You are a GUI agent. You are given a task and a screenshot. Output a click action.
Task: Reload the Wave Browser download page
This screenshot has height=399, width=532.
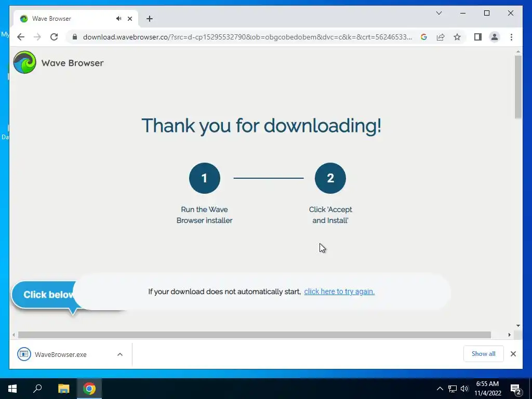pyautogui.click(x=54, y=37)
